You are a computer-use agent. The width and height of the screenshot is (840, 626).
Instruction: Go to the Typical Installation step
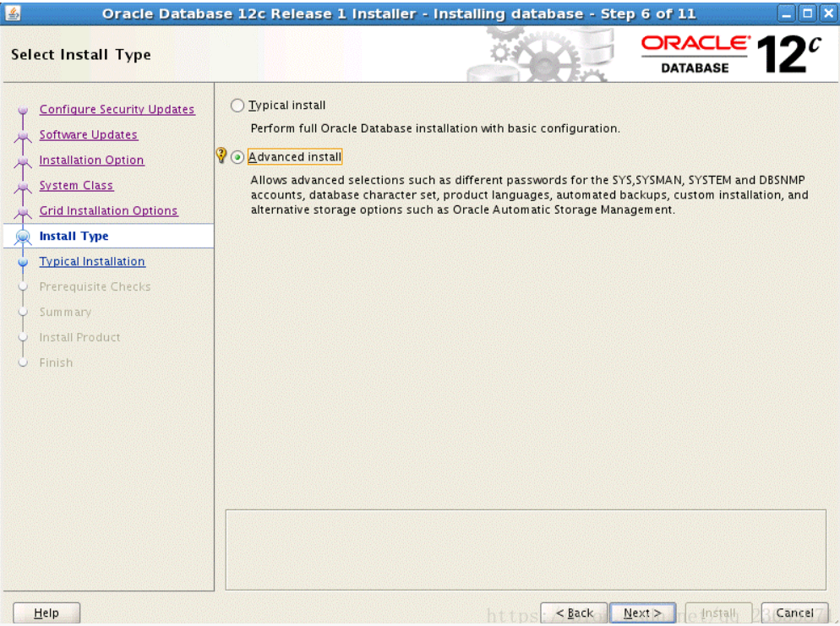click(x=92, y=261)
